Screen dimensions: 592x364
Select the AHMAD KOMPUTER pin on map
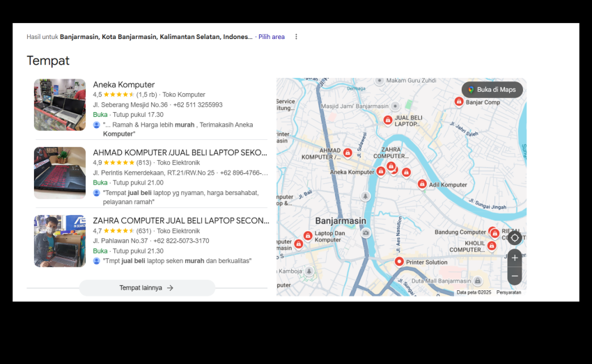tap(348, 152)
